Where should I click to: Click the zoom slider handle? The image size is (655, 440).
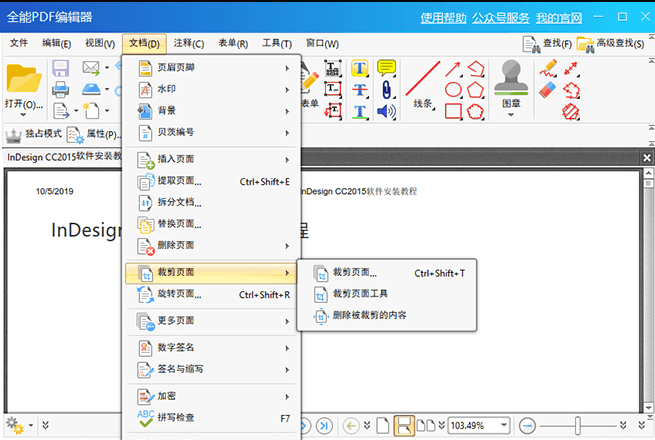coord(578,426)
